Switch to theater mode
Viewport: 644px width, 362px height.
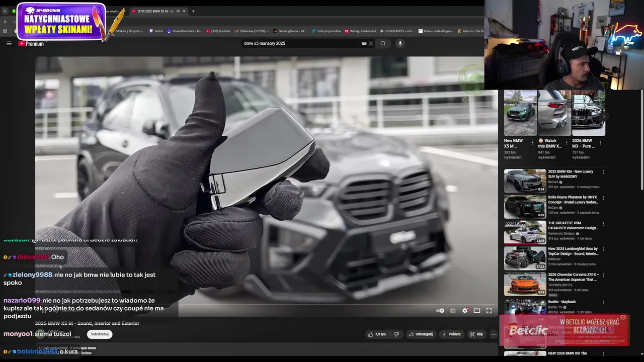[x=477, y=311]
